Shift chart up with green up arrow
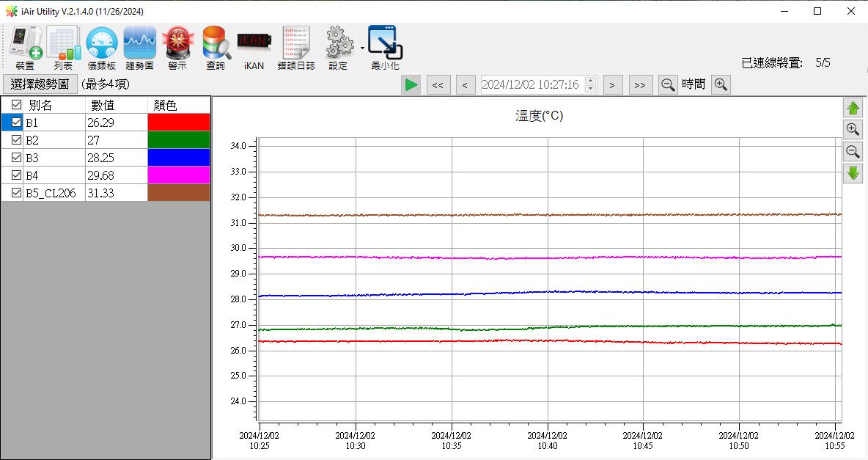The height and width of the screenshot is (460, 868). click(x=853, y=108)
